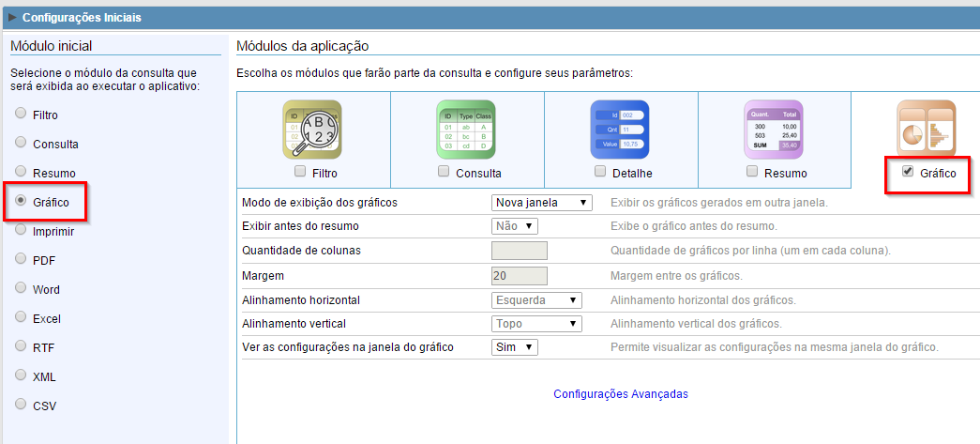The image size is (980, 444).
Task: Open the Exibir antes do resumo dropdown
Action: [x=515, y=226]
